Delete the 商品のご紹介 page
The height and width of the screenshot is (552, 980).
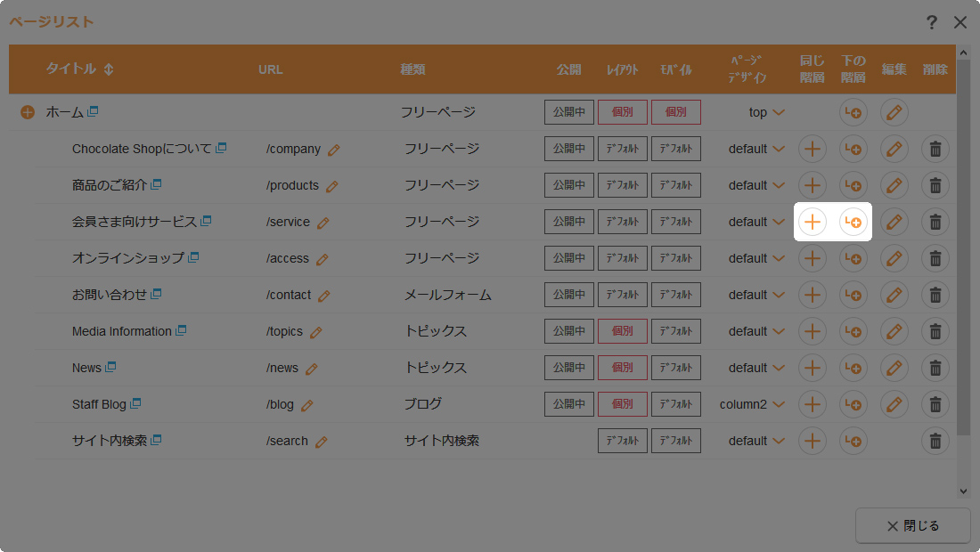tap(935, 185)
